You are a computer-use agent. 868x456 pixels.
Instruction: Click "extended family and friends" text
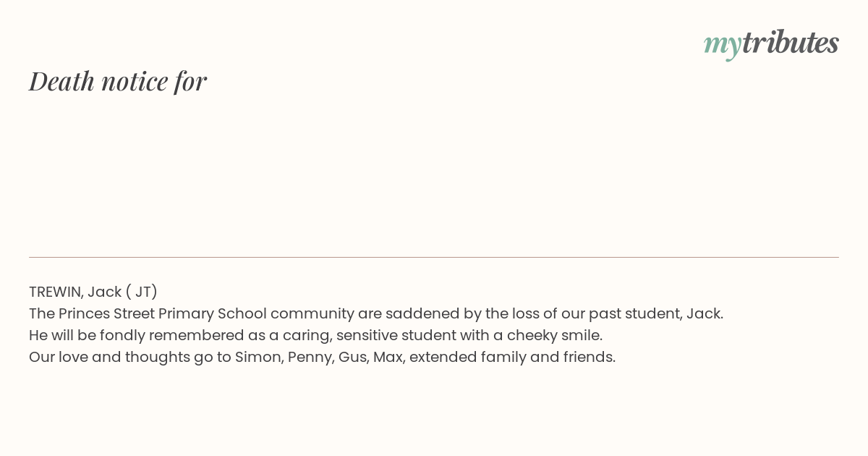[512, 357]
